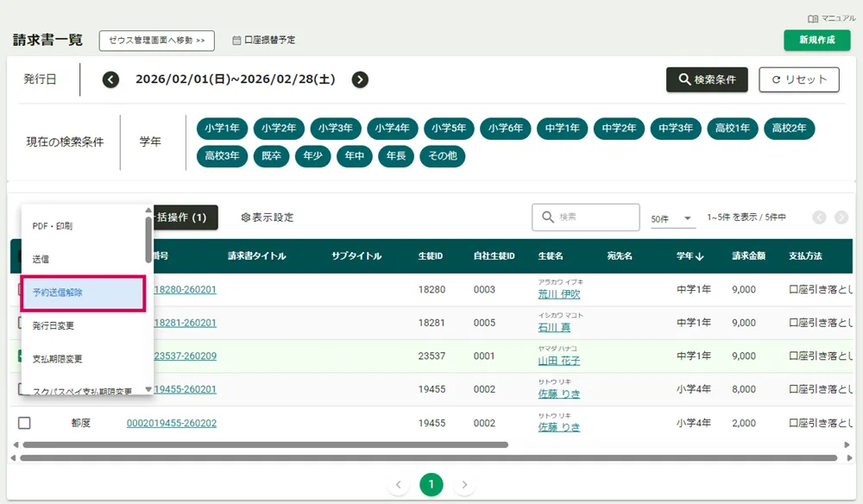The width and height of the screenshot is (863, 504).
Task: Click pagination previous chevron at bottom
Action: pyautogui.click(x=398, y=485)
